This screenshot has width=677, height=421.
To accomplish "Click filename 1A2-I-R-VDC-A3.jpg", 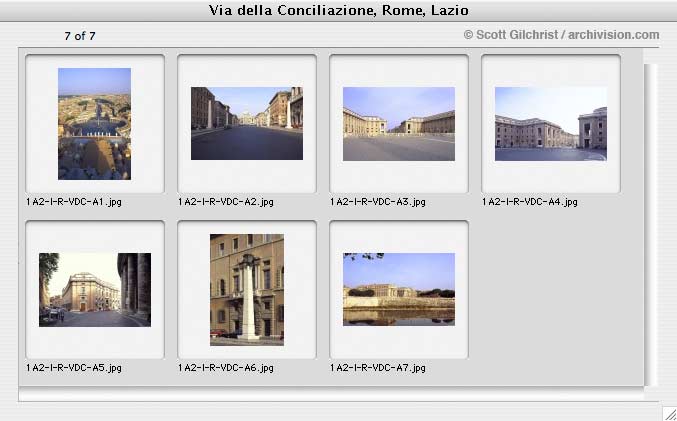I will tap(378, 202).
